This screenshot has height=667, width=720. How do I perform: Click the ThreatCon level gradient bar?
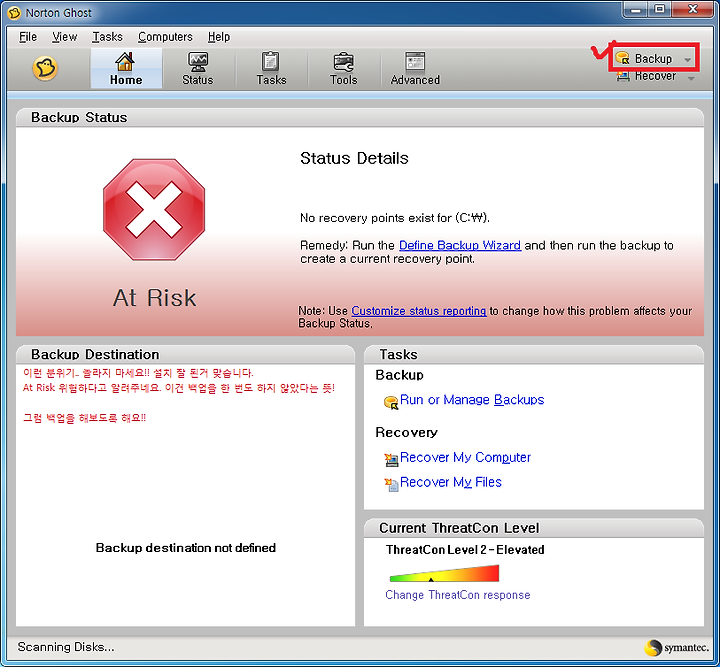click(x=444, y=573)
